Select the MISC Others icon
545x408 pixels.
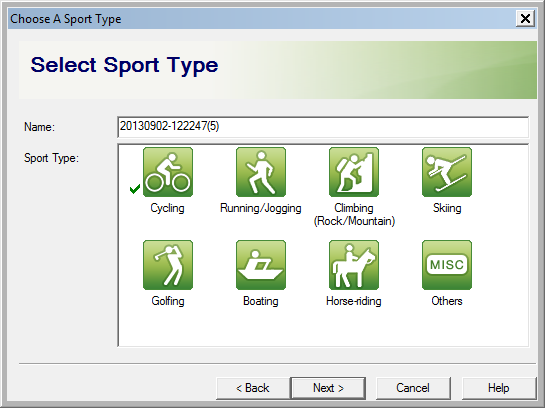click(447, 265)
